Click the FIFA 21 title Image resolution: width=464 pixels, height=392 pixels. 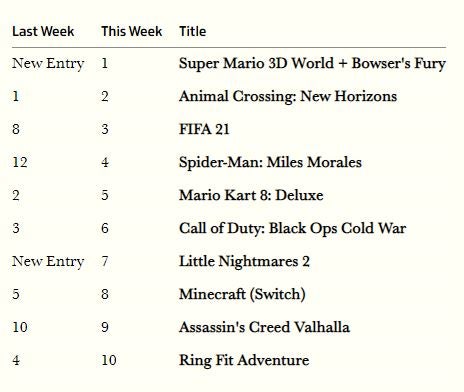pos(204,129)
